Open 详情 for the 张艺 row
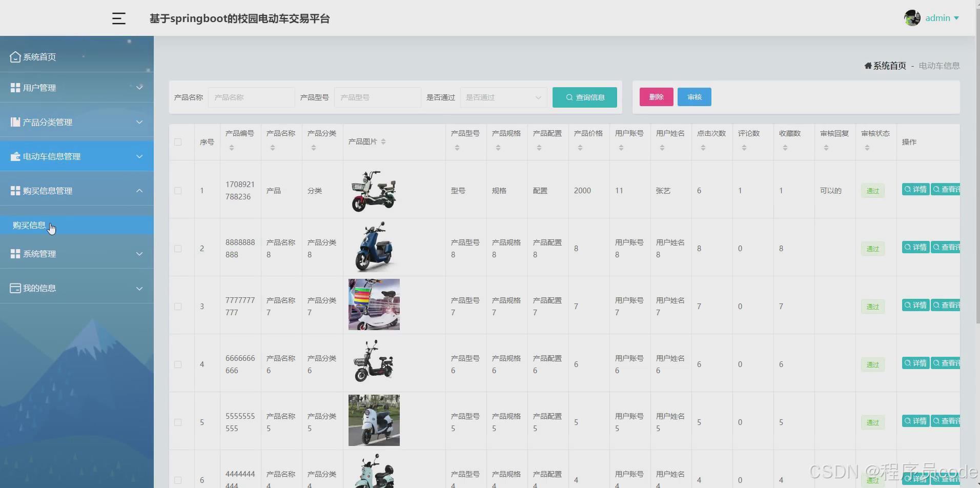980x488 pixels. 916,189
